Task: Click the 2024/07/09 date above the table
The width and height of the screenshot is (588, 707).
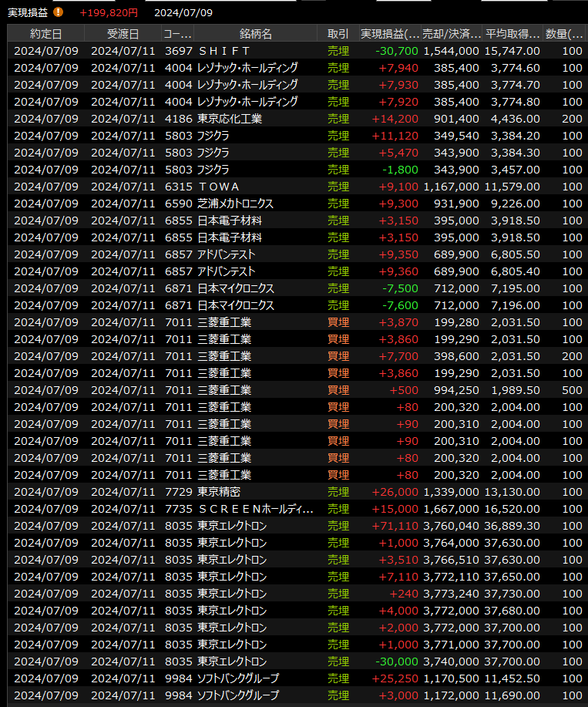Action: pos(183,12)
